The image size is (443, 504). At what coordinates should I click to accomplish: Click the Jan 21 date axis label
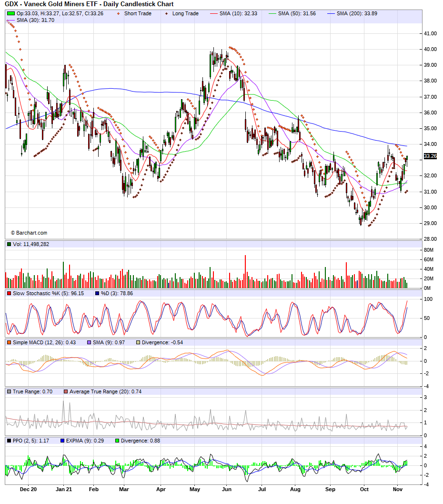63,490
